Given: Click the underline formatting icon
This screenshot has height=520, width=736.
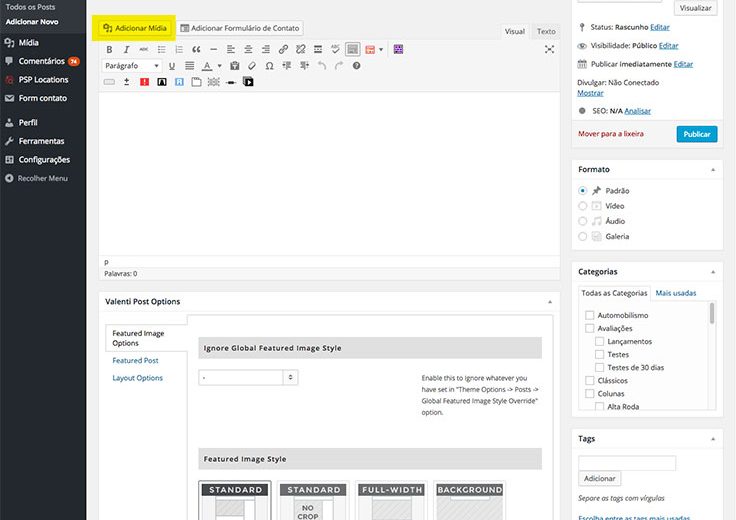Looking at the screenshot, I should [172, 66].
